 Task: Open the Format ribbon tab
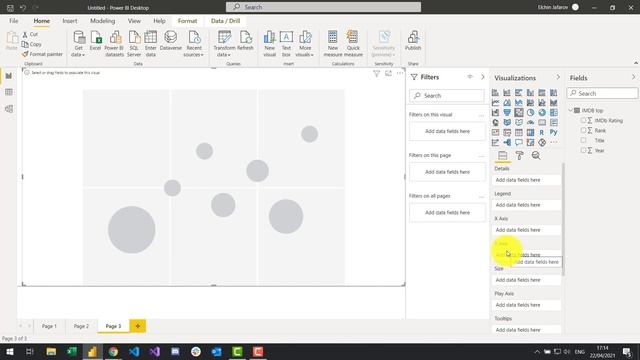[x=187, y=21]
